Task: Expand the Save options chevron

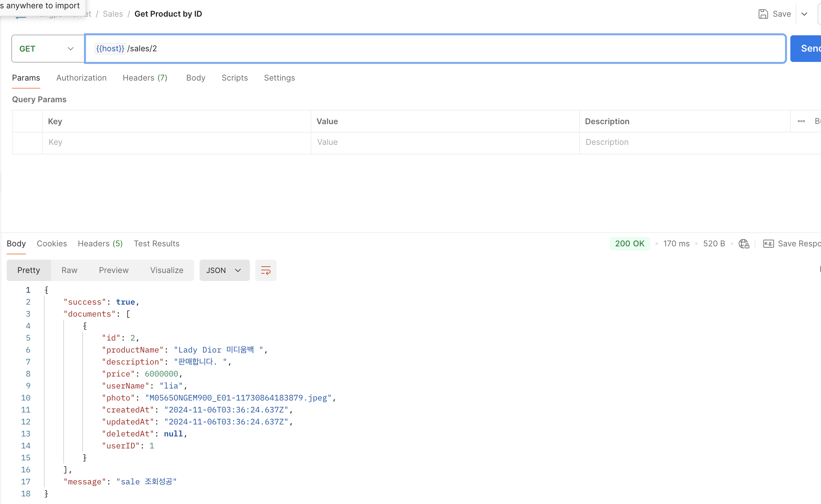Action: point(804,14)
